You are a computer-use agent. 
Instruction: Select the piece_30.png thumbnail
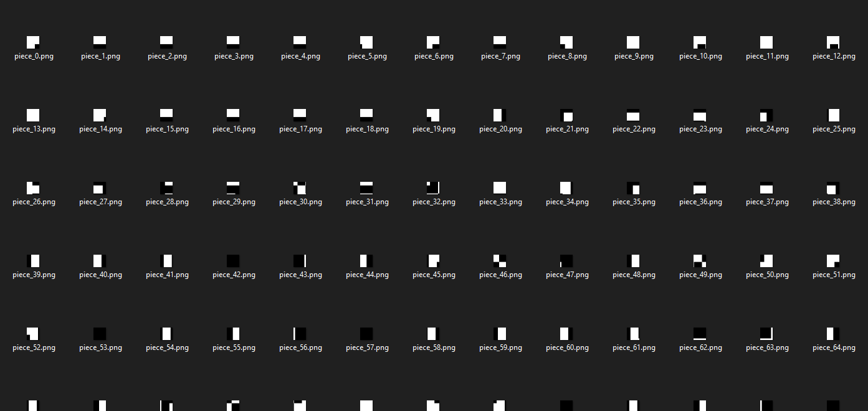tap(300, 188)
